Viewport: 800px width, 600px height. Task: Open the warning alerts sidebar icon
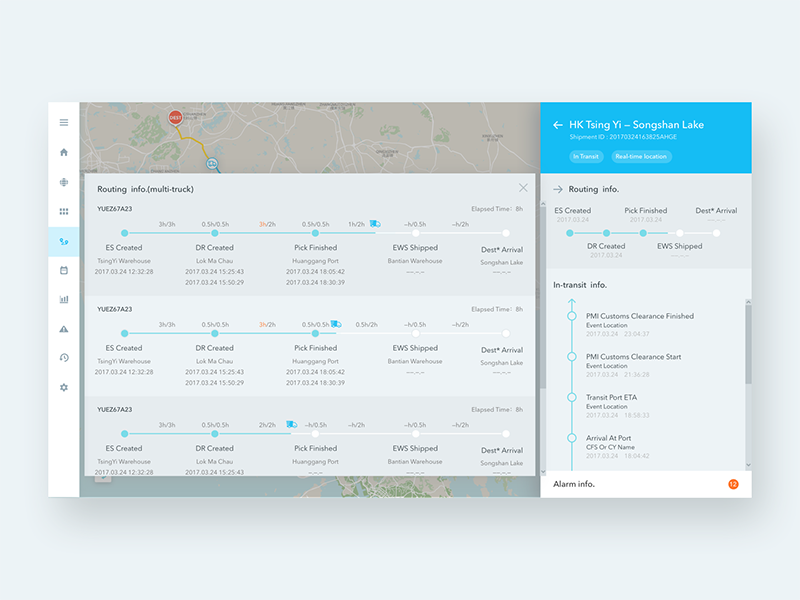64,329
